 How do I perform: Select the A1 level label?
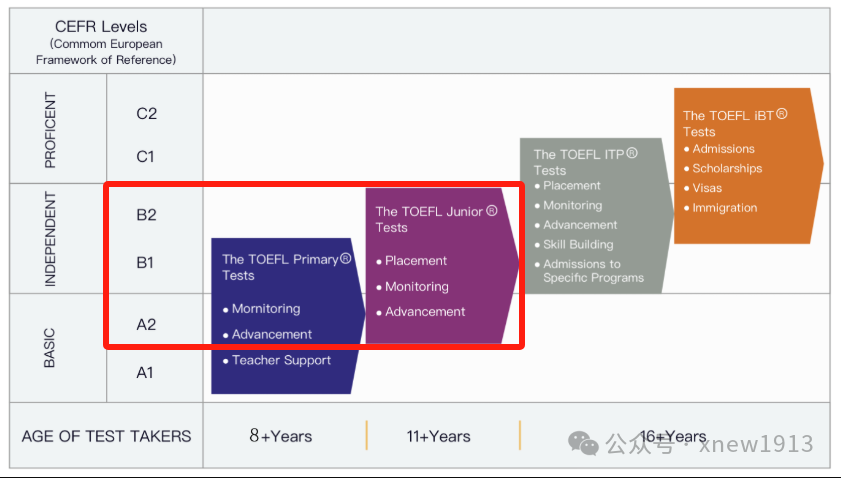point(146,373)
